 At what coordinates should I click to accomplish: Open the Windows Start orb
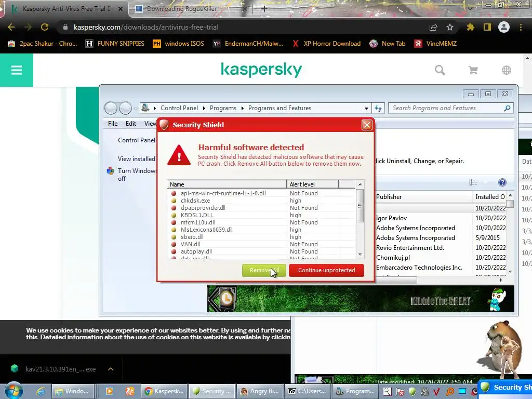(x=14, y=391)
